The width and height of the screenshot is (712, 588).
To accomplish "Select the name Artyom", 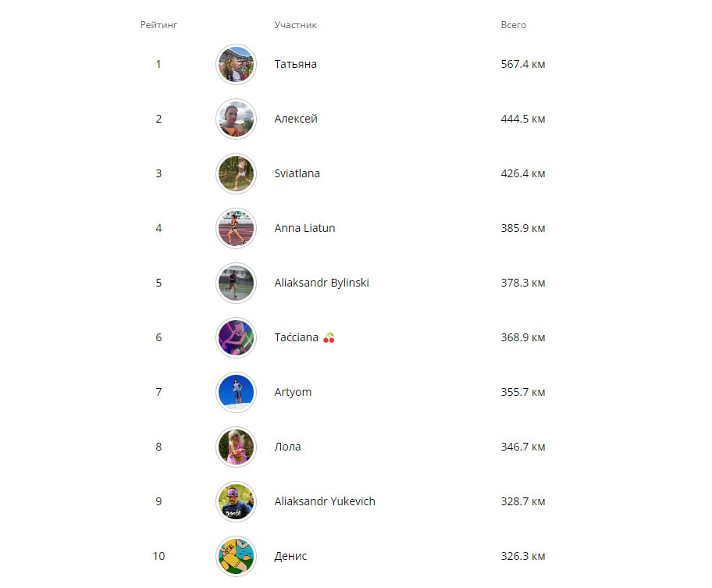I will [x=293, y=392].
